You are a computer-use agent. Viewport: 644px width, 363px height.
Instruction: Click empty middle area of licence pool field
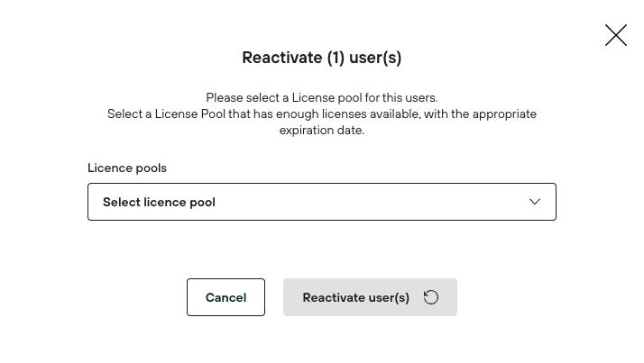tap(361, 202)
